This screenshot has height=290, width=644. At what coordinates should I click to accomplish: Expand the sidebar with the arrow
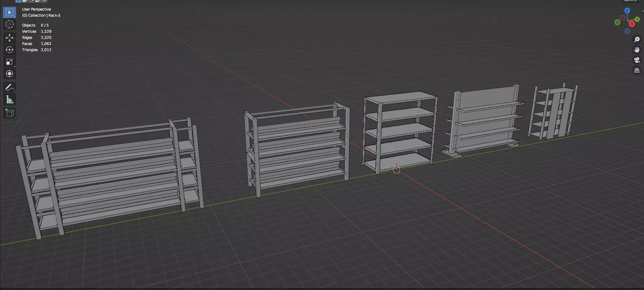tap(643, 11)
